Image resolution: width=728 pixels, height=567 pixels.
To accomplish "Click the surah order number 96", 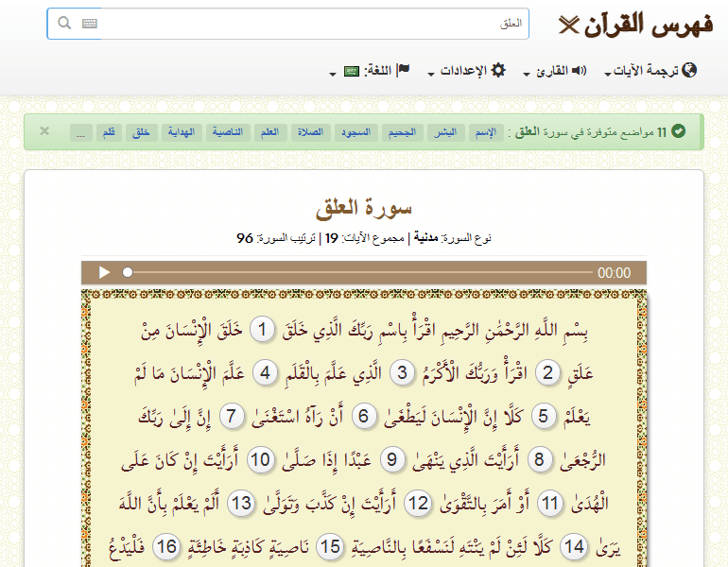I will pyautogui.click(x=245, y=238).
